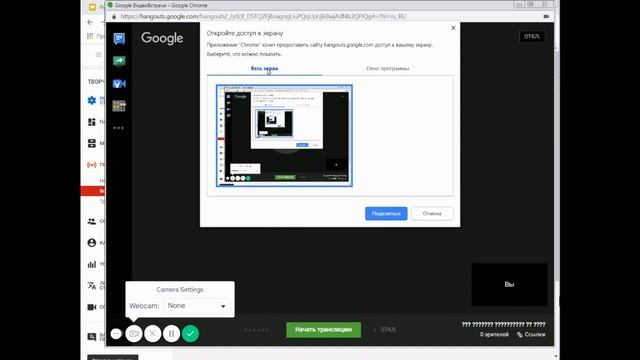Click the dashboard grid icon in background sidebar
Image resolution: width=640 pixels, height=360 pixels.
pyautogui.click(x=92, y=122)
